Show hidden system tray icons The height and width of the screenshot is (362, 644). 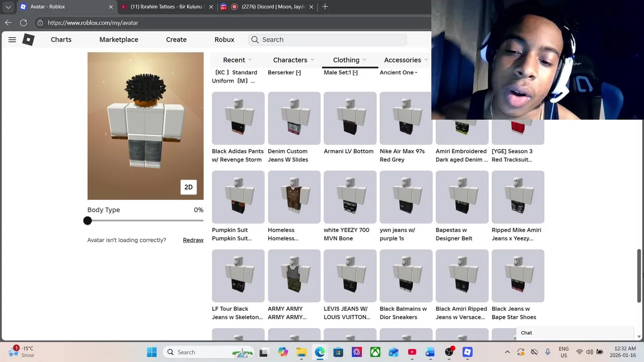pyautogui.click(x=507, y=352)
